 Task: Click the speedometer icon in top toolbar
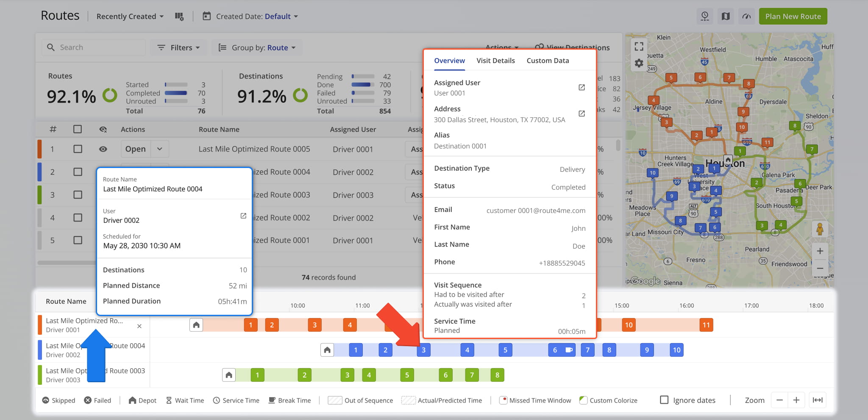tap(746, 17)
